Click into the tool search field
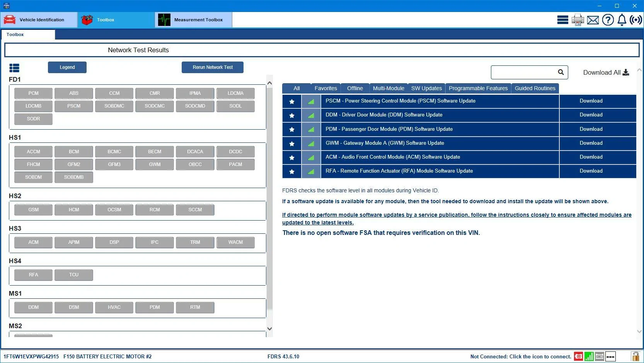 pyautogui.click(x=524, y=72)
